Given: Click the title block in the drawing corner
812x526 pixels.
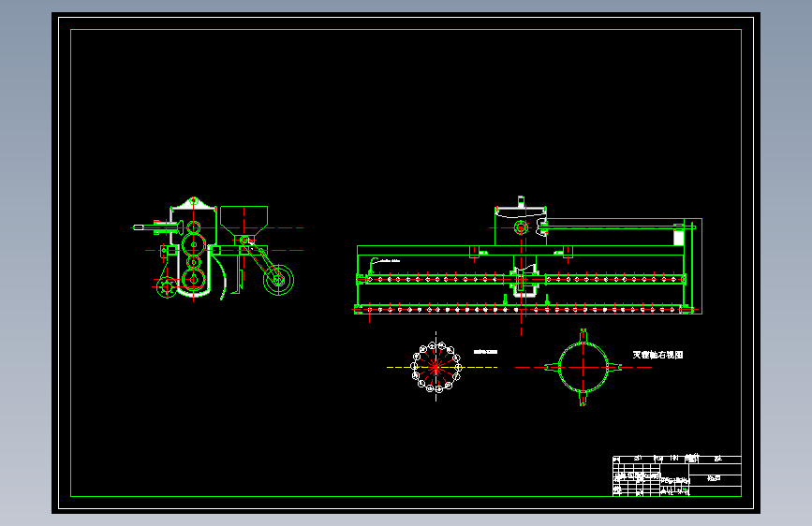Looking at the screenshot, I should tap(676, 475).
